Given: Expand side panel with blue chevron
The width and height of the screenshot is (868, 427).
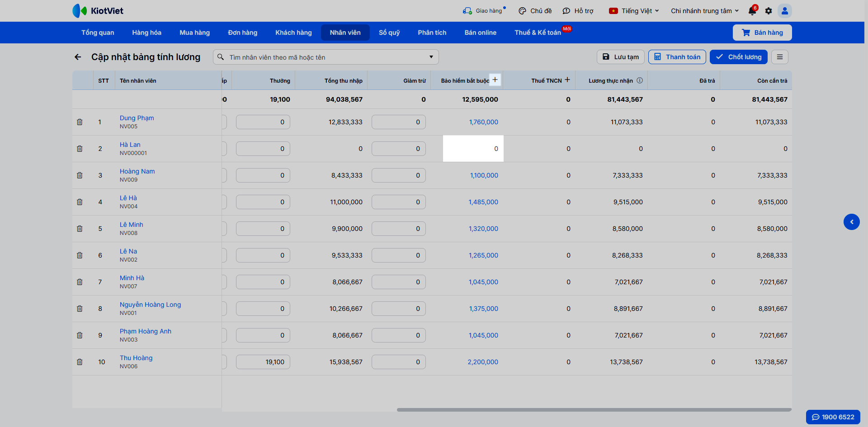Looking at the screenshot, I should (x=852, y=222).
